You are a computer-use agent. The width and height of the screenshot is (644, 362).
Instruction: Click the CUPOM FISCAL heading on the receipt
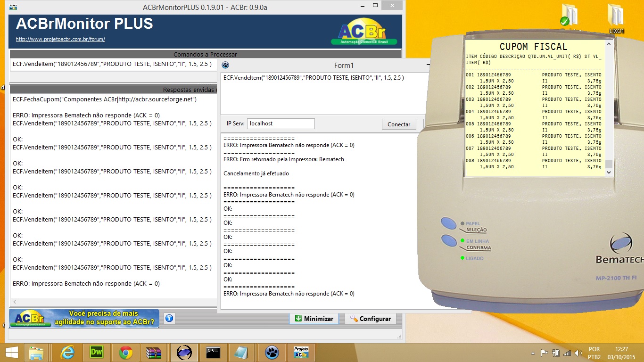(x=534, y=47)
